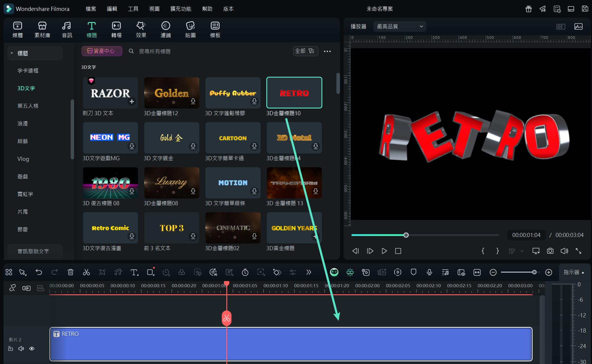Hide track 2 using eye icon

click(32, 349)
